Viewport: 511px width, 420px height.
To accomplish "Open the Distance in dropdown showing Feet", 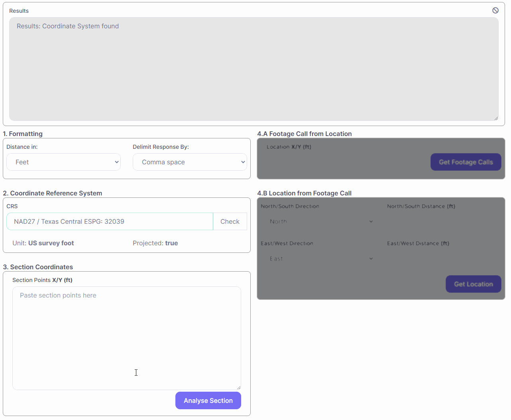I will 64,162.
